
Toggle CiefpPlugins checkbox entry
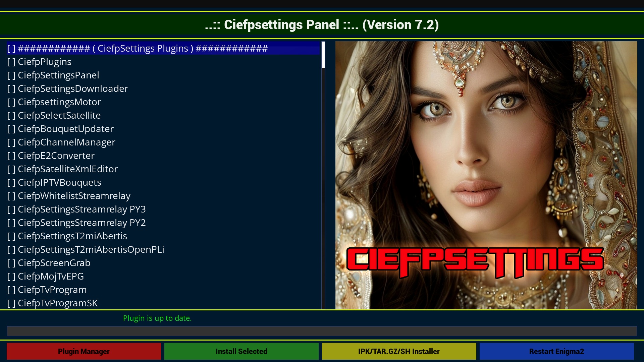164,62
